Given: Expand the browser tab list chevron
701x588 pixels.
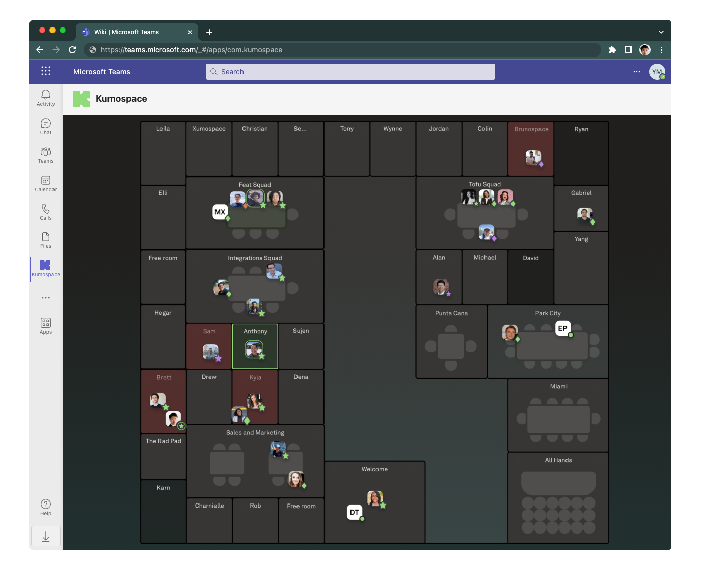Looking at the screenshot, I should (661, 32).
